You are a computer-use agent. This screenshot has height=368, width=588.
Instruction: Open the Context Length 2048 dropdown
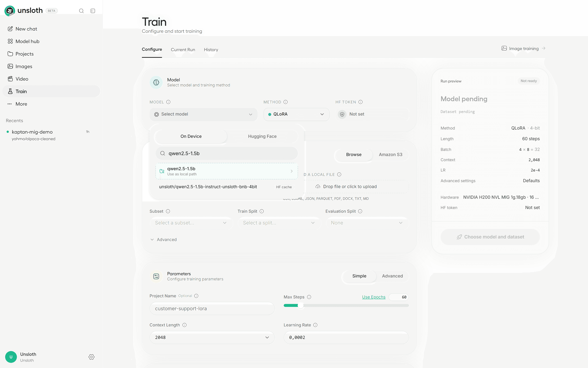point(212,337)
